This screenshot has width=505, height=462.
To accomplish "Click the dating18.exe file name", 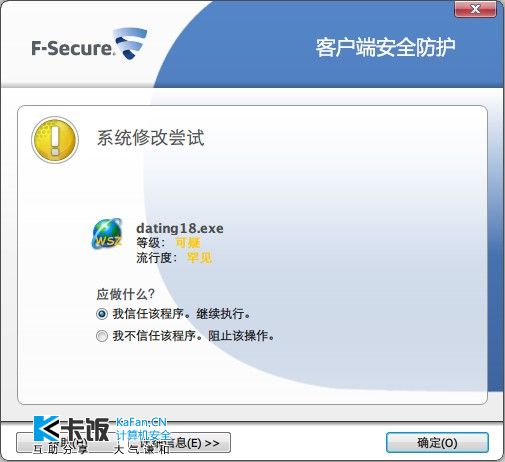I will [180, 229].
